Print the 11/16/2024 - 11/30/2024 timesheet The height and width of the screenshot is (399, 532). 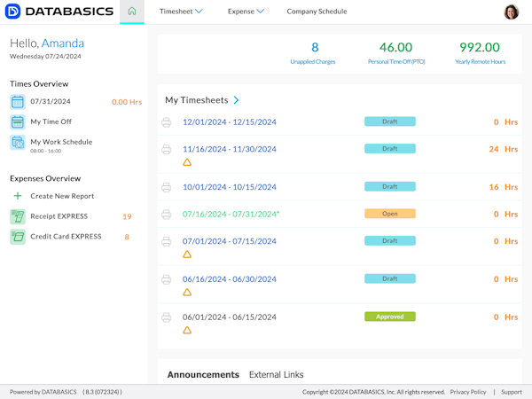click(167, 149)
